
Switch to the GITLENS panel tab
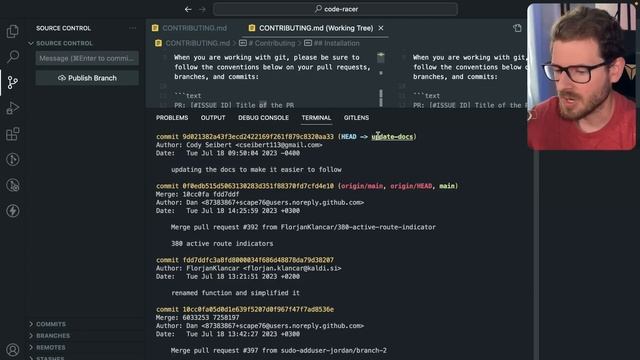coord(356,118)
